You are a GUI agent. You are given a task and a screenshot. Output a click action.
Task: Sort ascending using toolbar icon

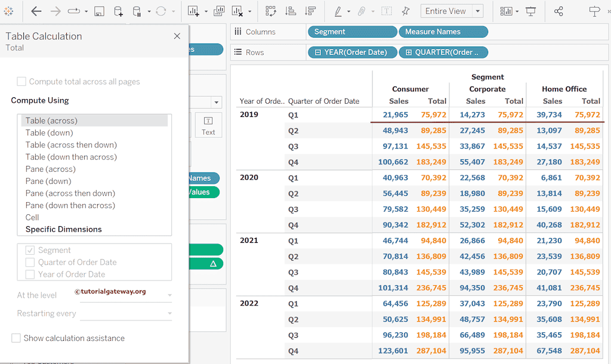tap(291, 11)
